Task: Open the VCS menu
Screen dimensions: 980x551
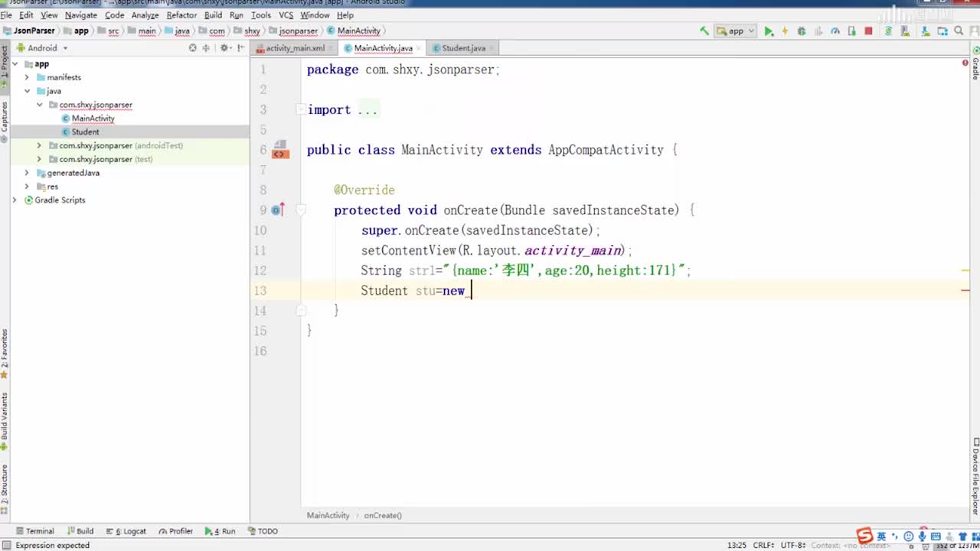Action: point(286,15)
